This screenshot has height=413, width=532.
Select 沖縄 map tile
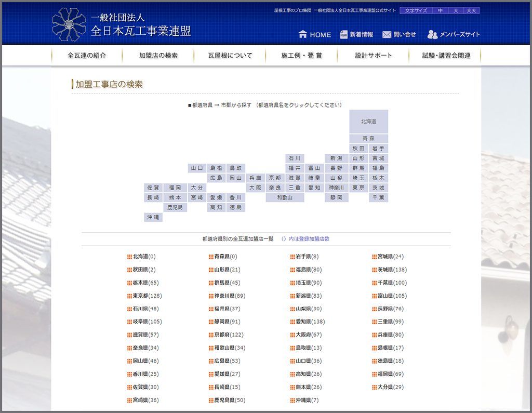click(x=153, y=217)
